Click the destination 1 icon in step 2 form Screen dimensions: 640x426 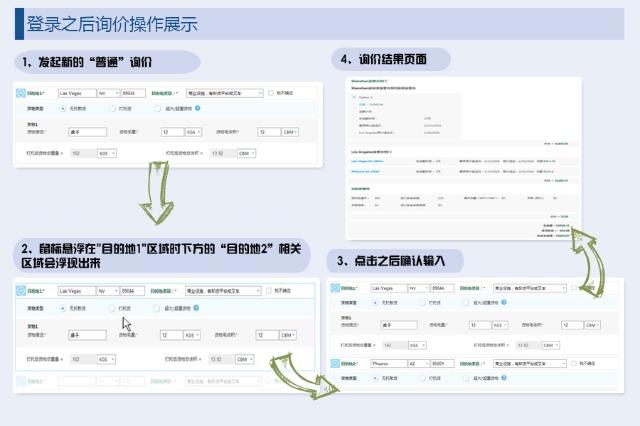tap(19, 291)
